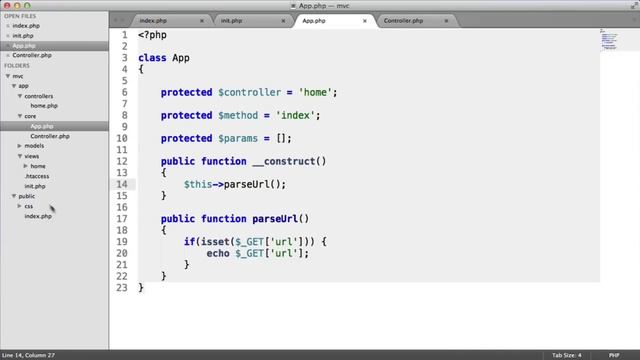640x360 pixels.
Task: Close index.php in Open Files list
Action: click(x=8, y=26)
